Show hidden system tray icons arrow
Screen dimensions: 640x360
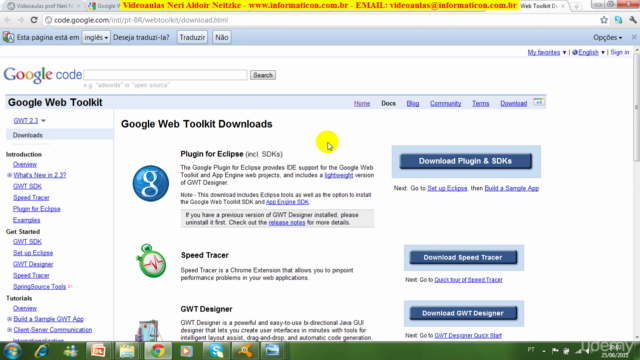coord(544,351)
